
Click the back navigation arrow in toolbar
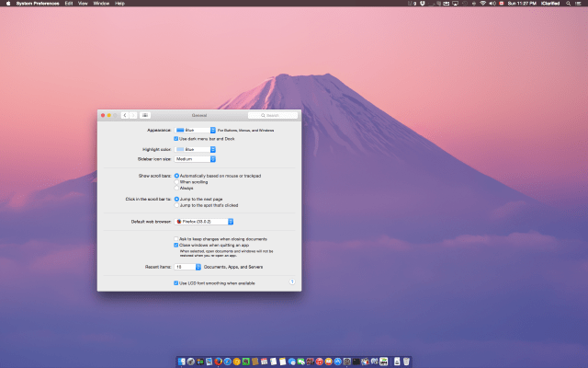[x=124, y=115]
